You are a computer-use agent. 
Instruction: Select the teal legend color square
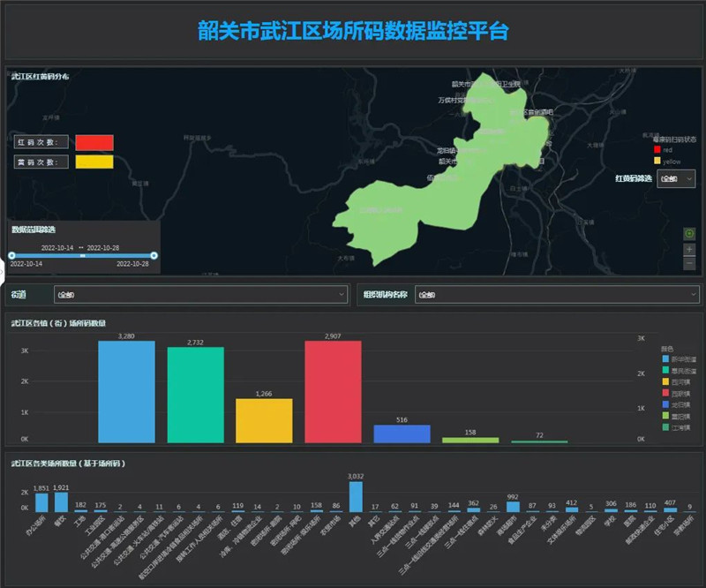665,371
